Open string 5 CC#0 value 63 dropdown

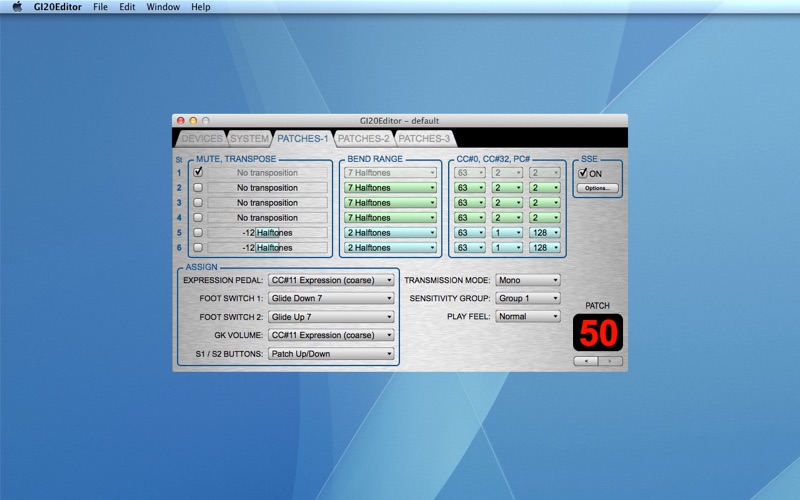point(469,233)
